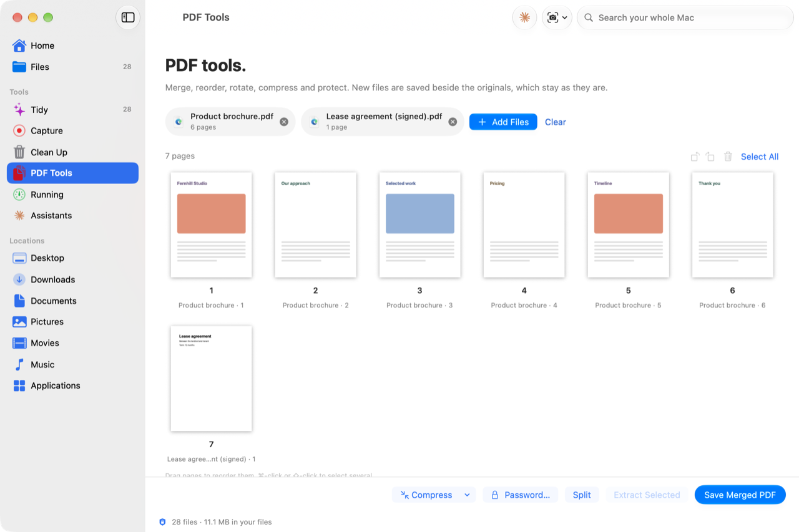Select page 3 Selected work thumbnail
799x532 pixels.
click(x=419, y=225)
